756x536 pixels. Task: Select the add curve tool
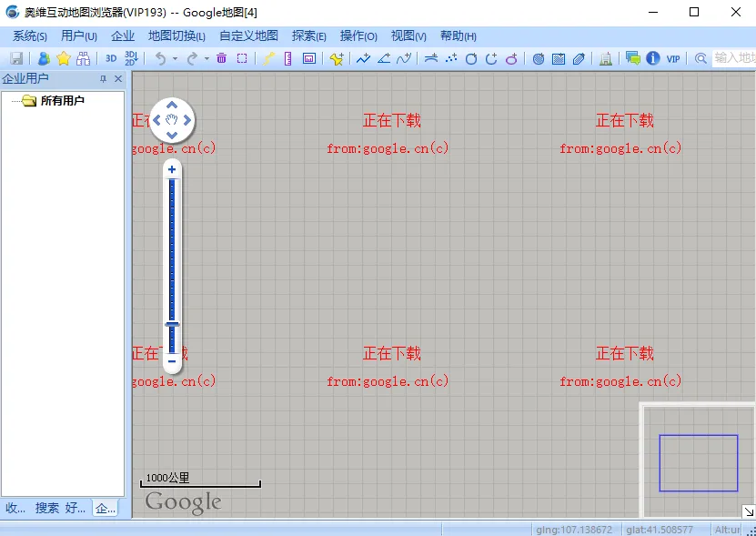404,58
